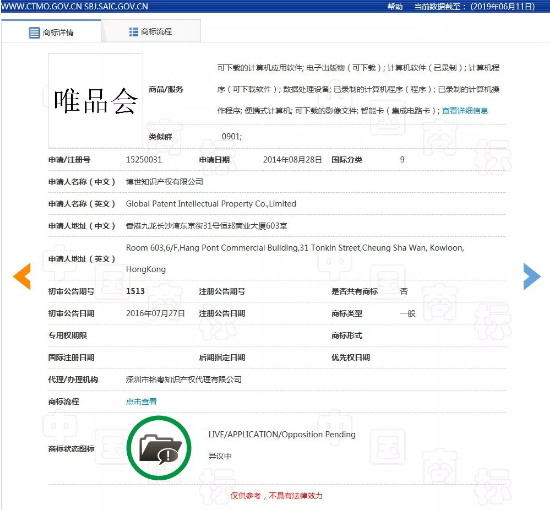The image size is (550, 510).
Task: Go to next record with blue arrow
Action: click(x=532, y=276)
